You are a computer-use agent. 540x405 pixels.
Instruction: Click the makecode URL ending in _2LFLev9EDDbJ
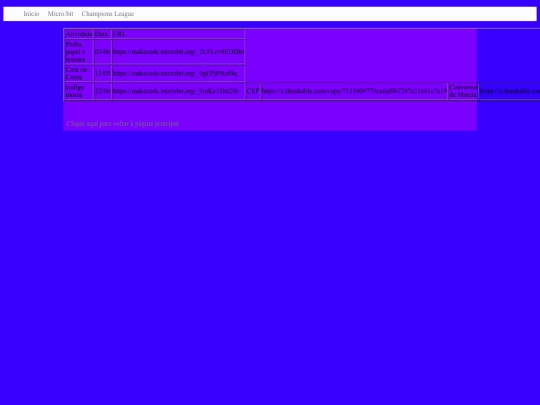pos(178,52)
